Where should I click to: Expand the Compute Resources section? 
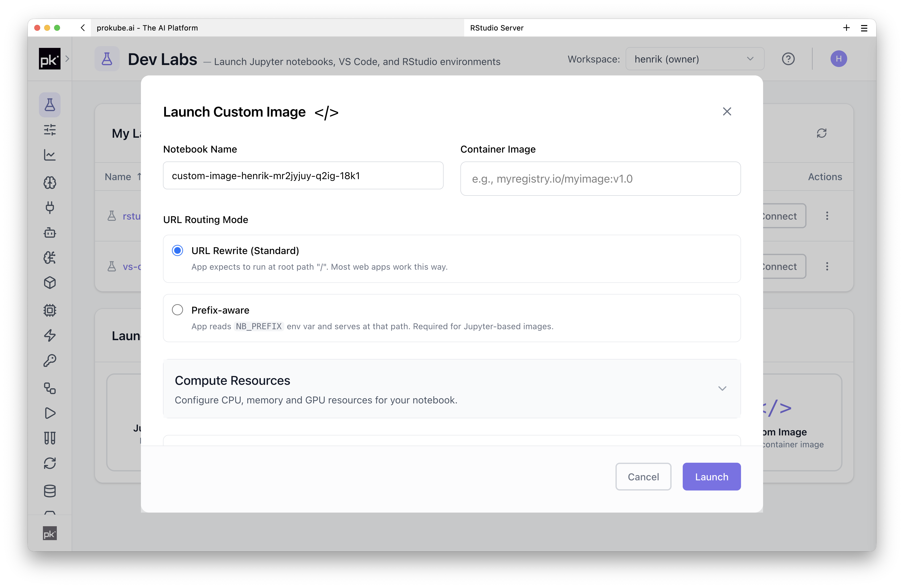[452, 389]
